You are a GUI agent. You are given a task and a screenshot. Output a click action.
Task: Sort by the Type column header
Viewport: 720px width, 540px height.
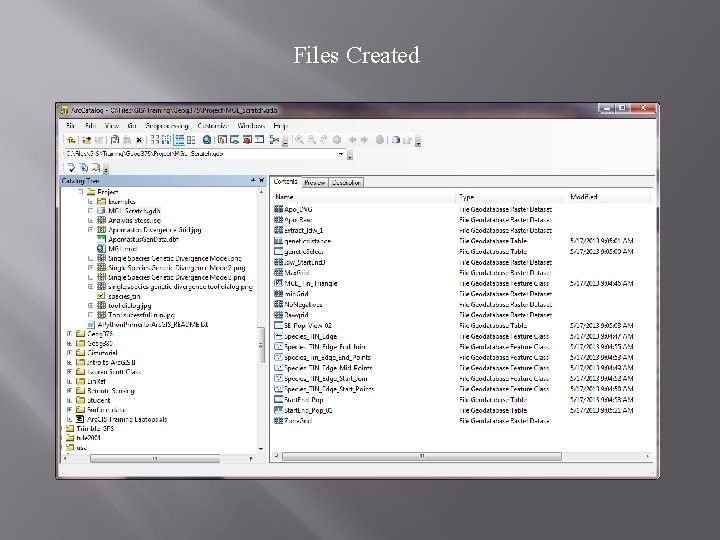511,197
